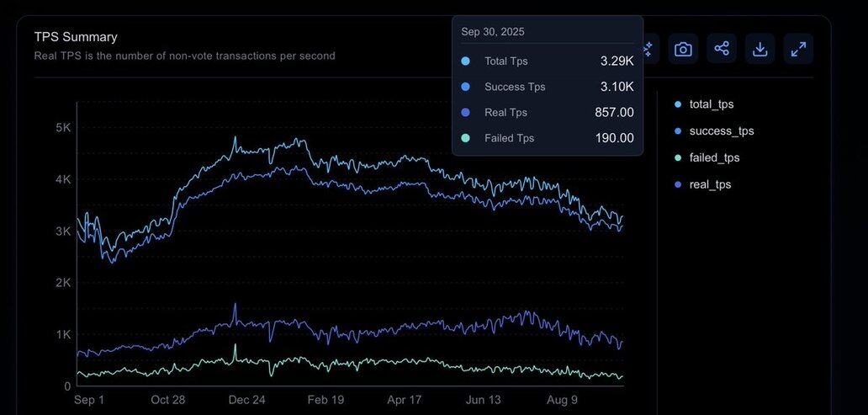Click the TPS Summary chart title
Screen dimensions: 868x415
tap(76, 37)
